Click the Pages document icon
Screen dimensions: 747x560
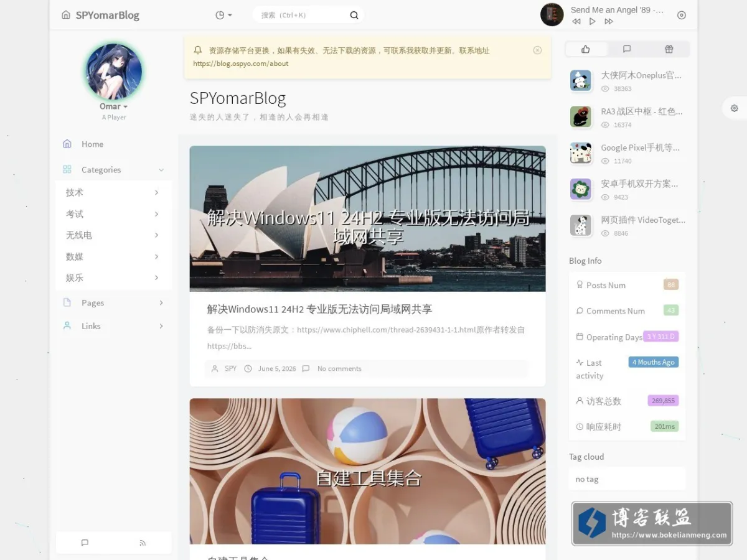tap(67, 302)
